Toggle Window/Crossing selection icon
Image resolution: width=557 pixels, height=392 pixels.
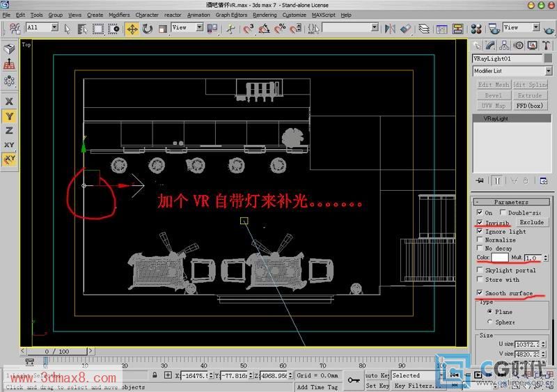(x=113, y=29)
